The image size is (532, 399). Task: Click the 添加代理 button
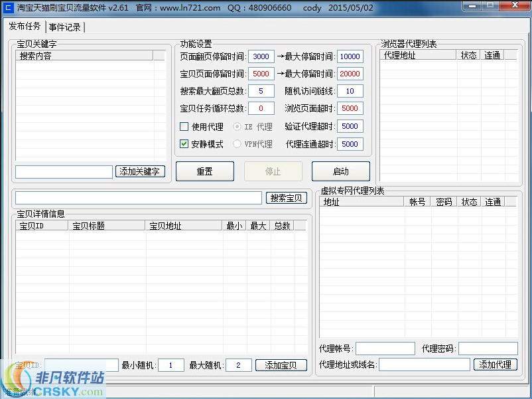click(496, 364)
